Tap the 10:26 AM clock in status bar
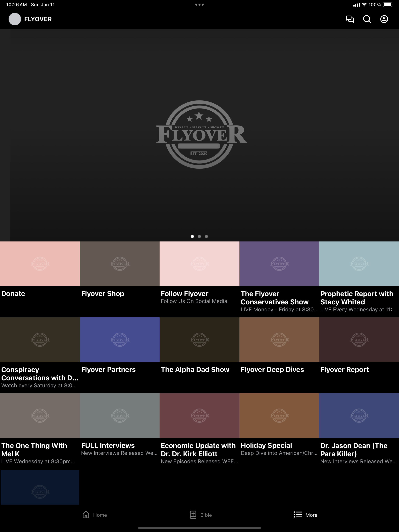This screenshot has height=532, width=399. (17, 4)
